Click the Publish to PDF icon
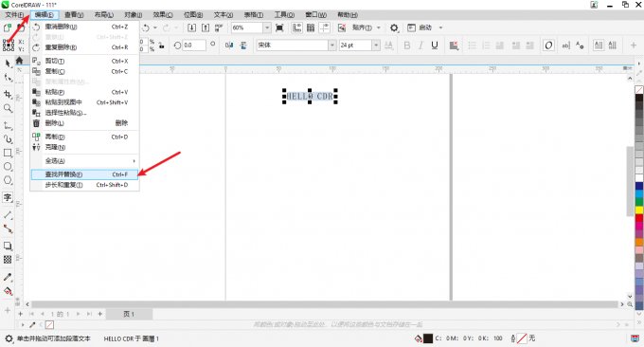 point(219,27)
